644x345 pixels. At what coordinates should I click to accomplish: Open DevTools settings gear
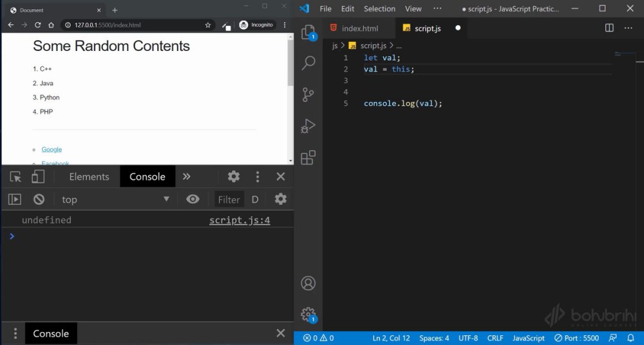234,177
